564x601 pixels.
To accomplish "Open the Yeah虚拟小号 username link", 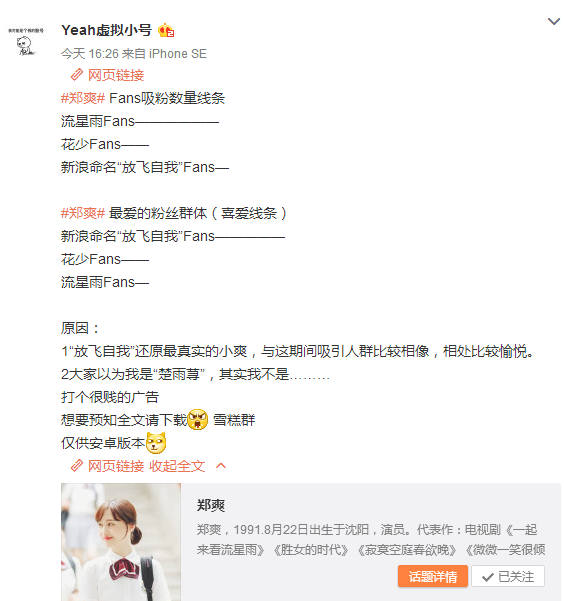I will pos(106,30).
